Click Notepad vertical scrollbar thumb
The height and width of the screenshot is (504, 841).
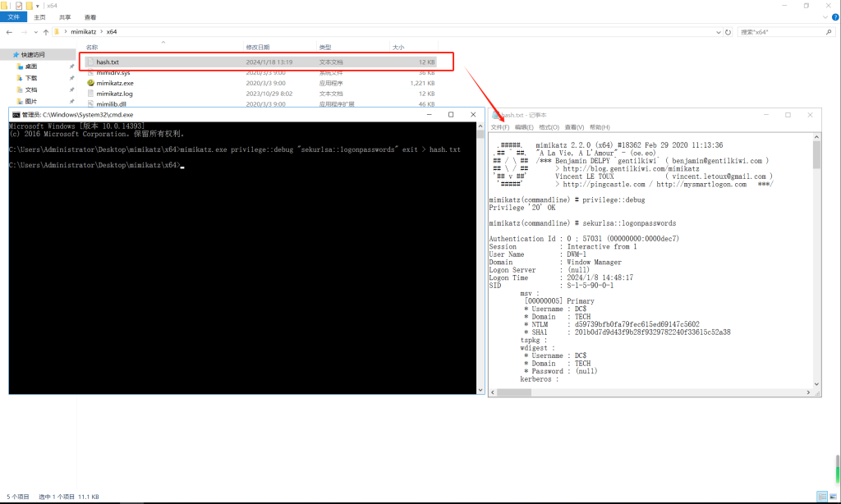coord(817,155)
